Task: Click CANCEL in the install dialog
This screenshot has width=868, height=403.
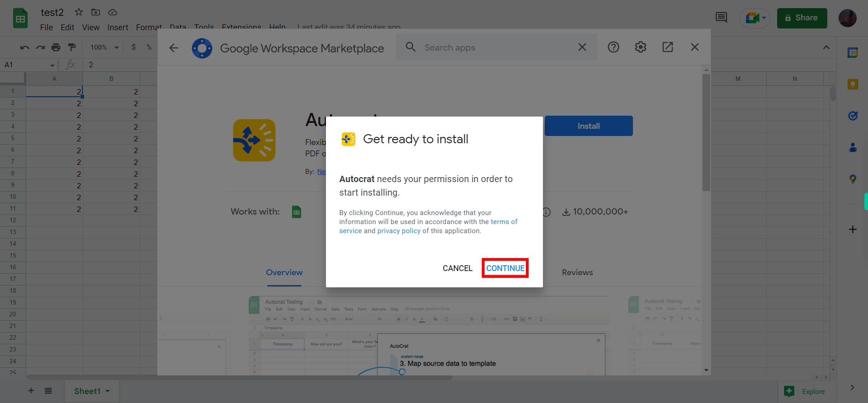Action: pos(458,268)
